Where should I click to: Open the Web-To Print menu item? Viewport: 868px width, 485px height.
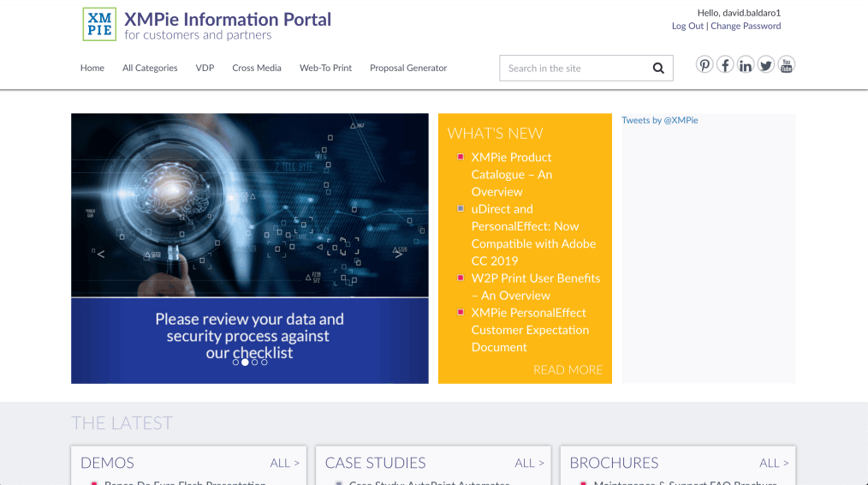click(x=325, y=68)
